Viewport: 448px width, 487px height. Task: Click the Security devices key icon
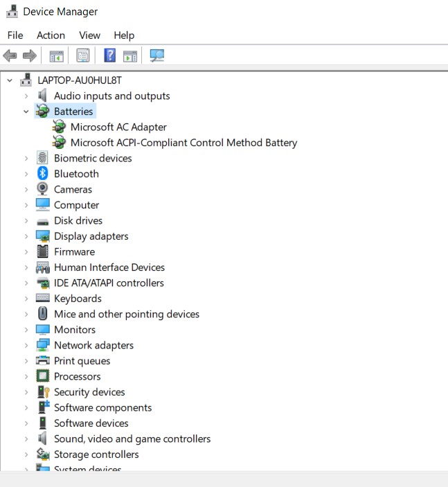pos(43,391)
